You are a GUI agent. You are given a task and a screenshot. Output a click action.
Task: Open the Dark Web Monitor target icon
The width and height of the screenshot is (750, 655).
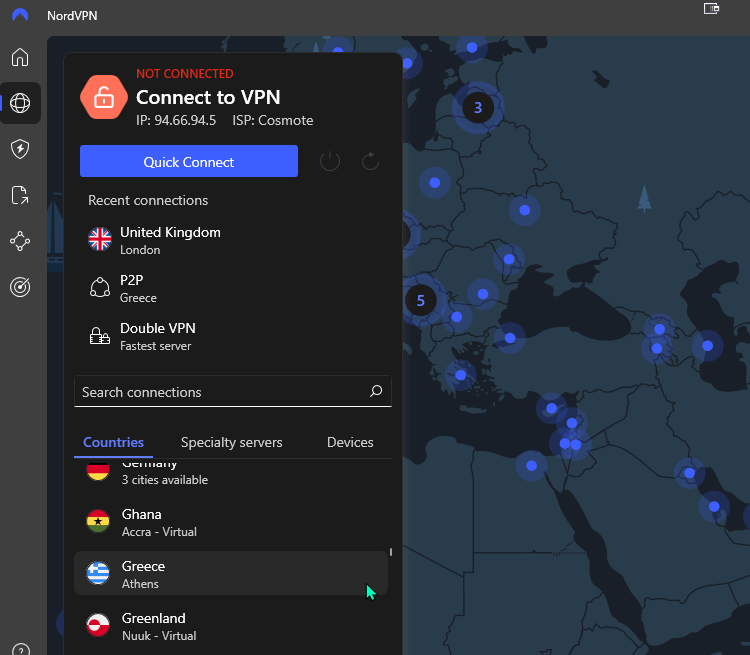pos(20,287)
